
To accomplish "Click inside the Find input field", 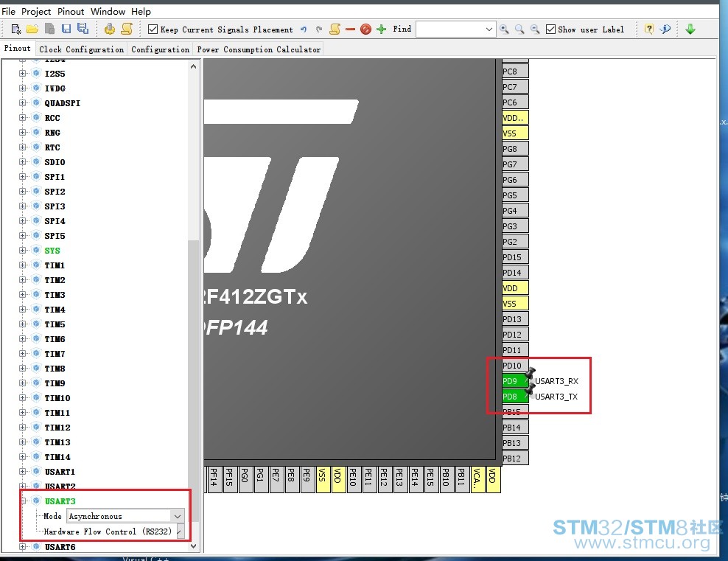I will [x=450, y=29].
